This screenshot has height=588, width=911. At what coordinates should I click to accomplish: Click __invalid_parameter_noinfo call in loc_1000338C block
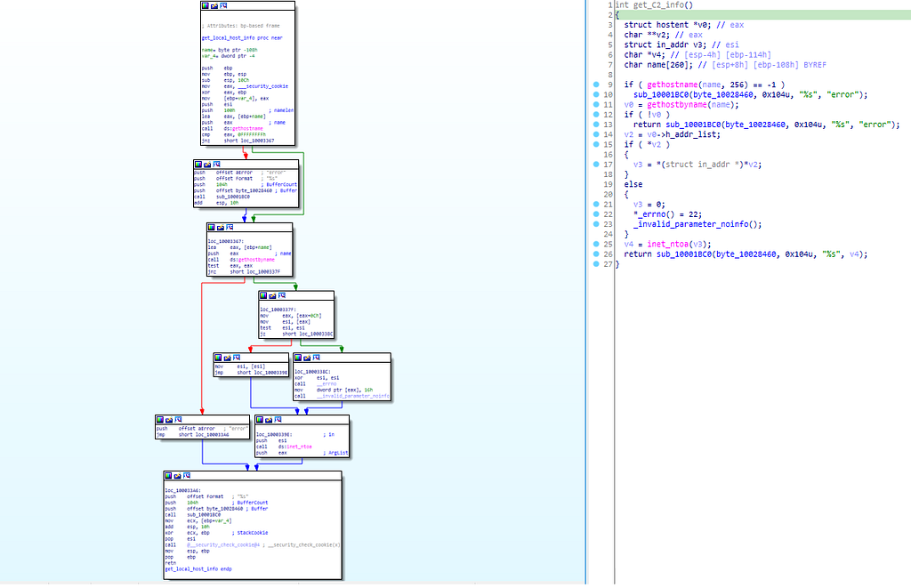coord(352,396)
